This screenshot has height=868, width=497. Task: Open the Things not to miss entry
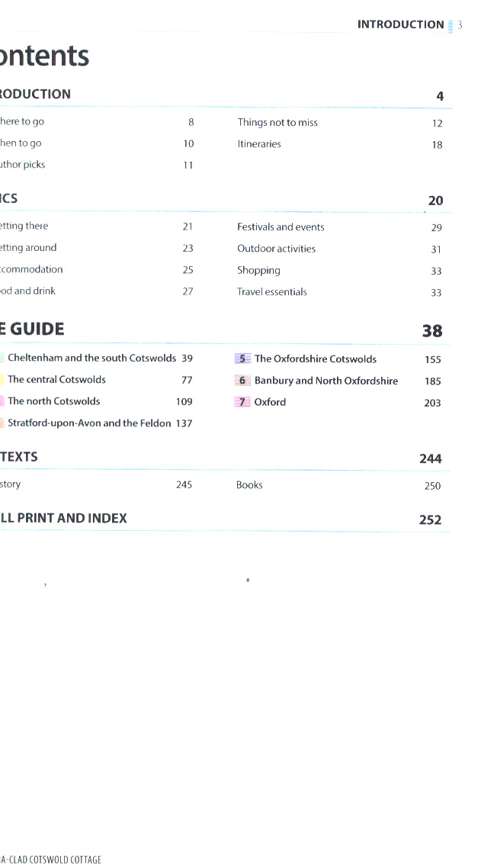(x=277, y=123)
